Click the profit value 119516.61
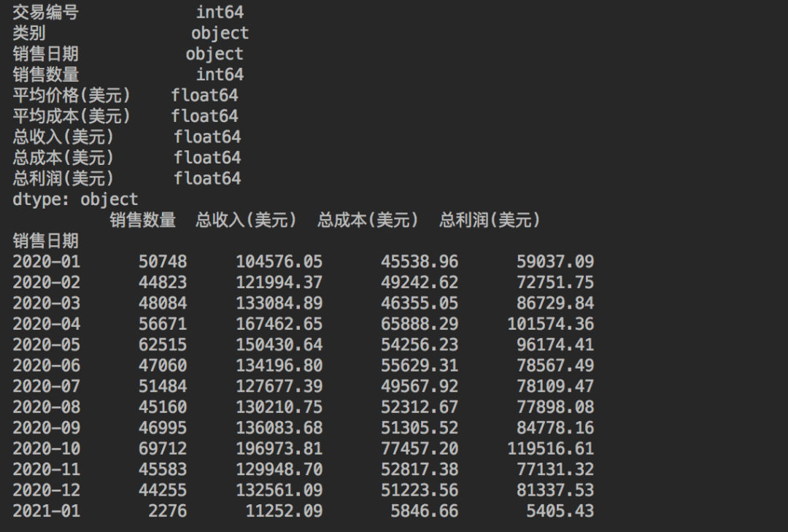Viewport: 788px width, 532px height. click(550, 449)
